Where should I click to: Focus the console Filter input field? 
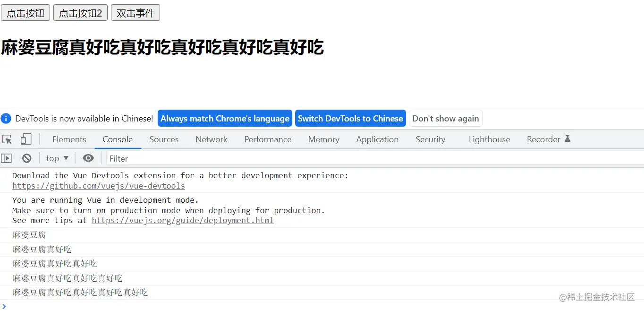click(x=375, y=158)
